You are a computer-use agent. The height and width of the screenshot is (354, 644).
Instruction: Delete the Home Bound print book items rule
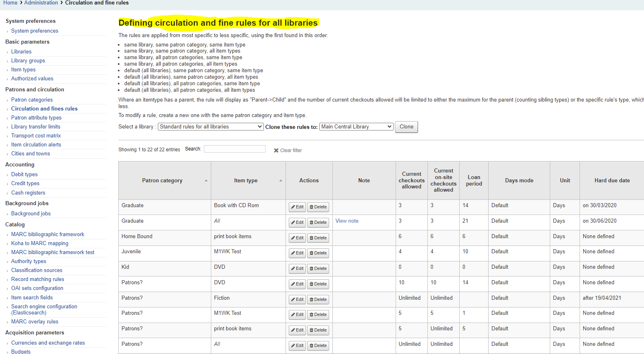click(318, 238)
